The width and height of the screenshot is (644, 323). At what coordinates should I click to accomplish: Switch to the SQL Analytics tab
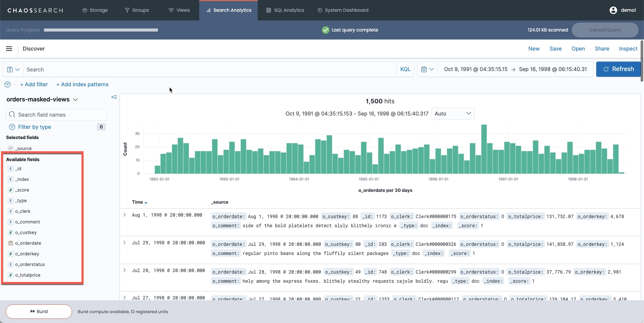coord(285,10)
